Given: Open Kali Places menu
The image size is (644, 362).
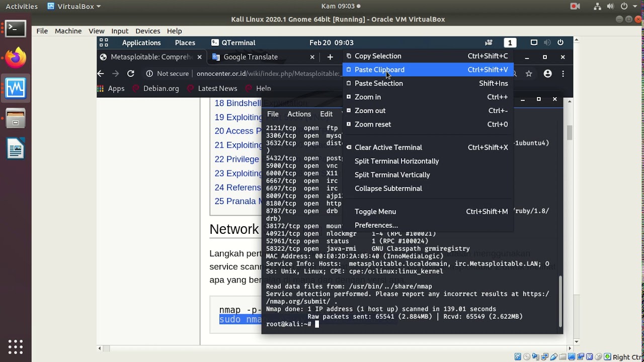Looking at the screenshot, I should click(x=185, y=43).
